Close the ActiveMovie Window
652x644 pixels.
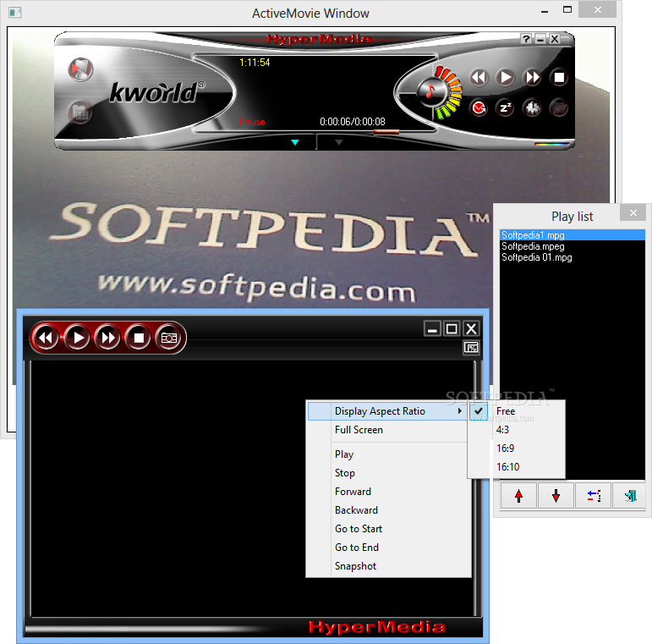pyautogui.click(x=598, y=10)
